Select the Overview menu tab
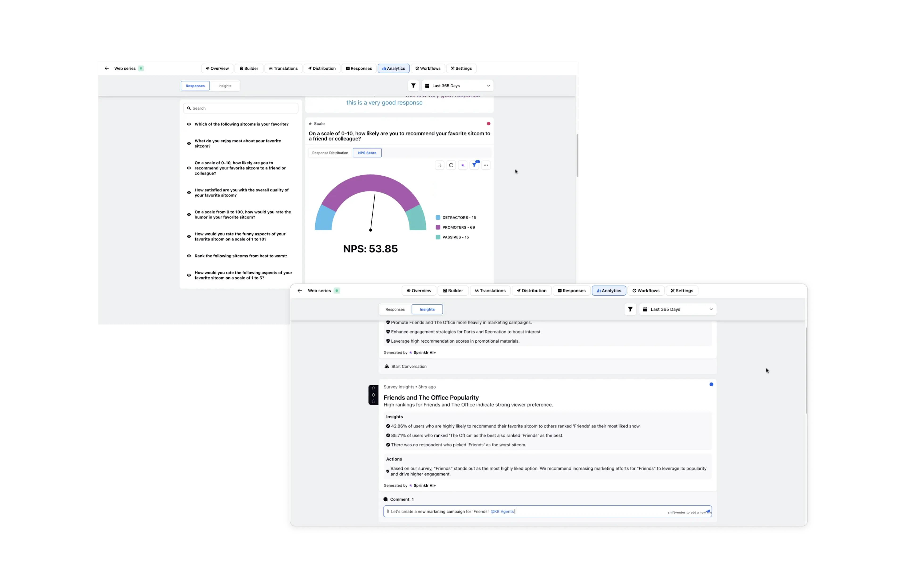The height and width of the screenshot is (588, 905). point(420,290)
